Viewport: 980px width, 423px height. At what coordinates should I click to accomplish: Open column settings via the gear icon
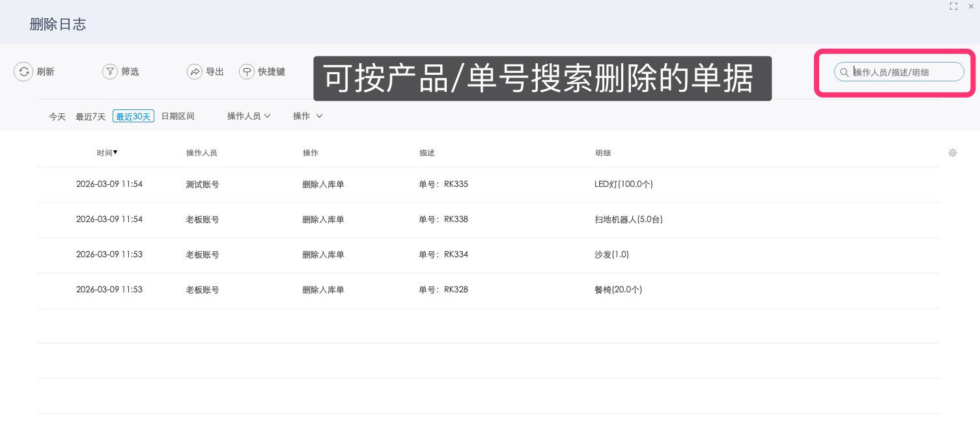coord(953,152)
